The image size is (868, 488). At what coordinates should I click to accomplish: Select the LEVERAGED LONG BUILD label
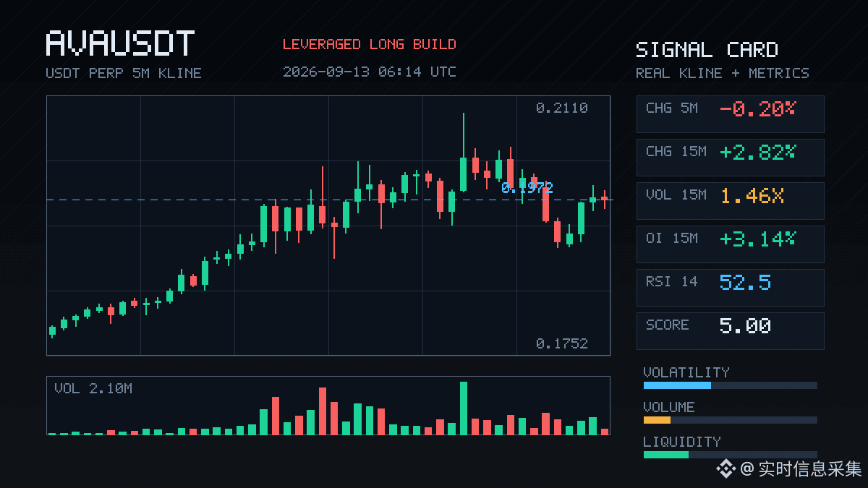pos(370,44)
